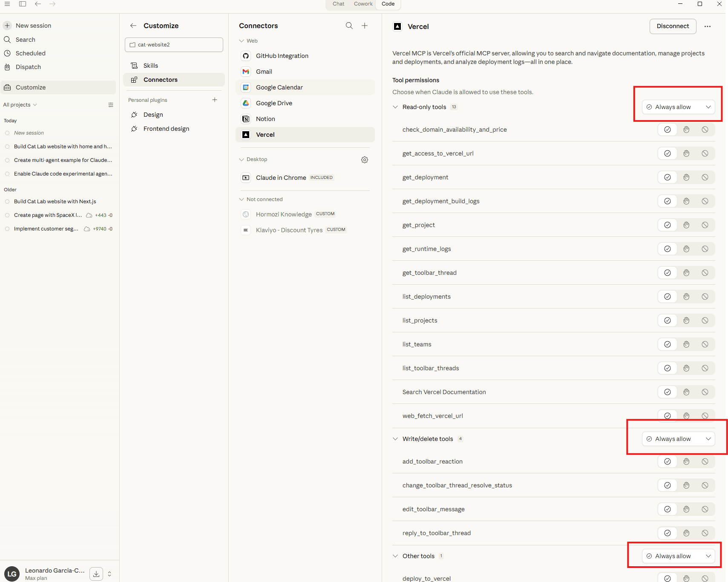The width and height of the screenshot is (728, 582).
Task: Open the Skills section
Action: [x=174, y=66]
